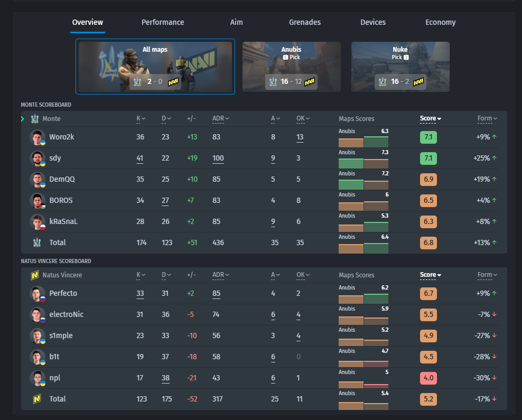522x420 pixels.
Task: Select the Overview tab
Action: [88, 22]
